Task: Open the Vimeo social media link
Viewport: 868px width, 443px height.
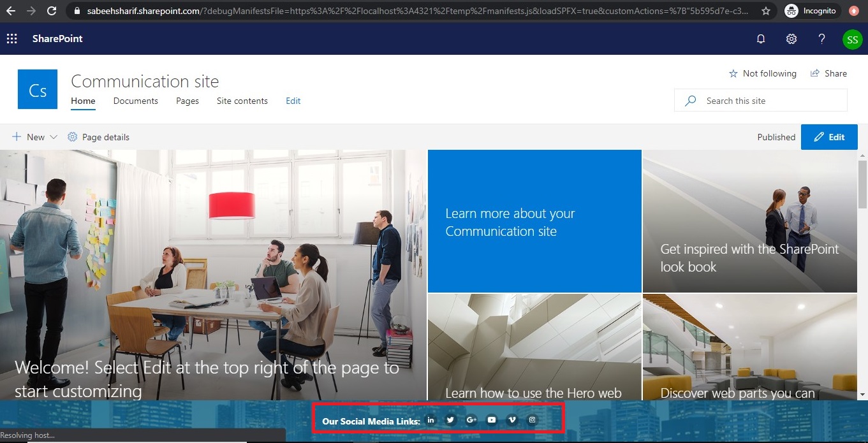Action: point(511,419)
